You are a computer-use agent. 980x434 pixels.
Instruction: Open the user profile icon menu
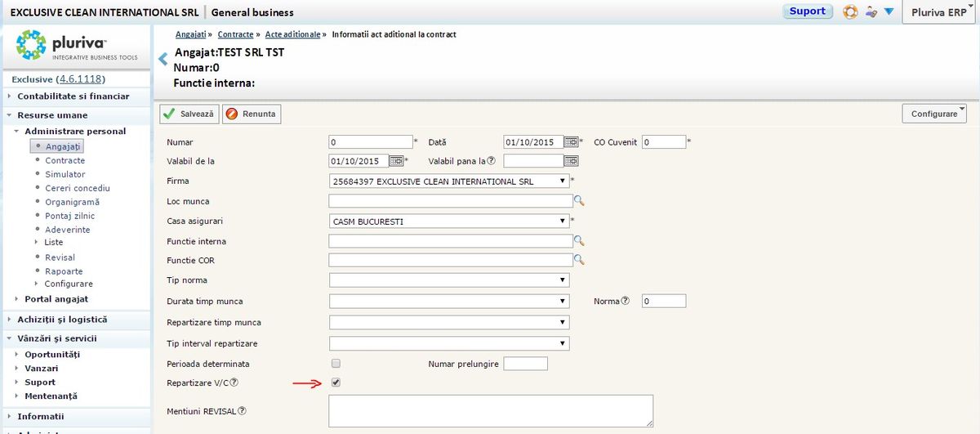[x=871, y=12]
